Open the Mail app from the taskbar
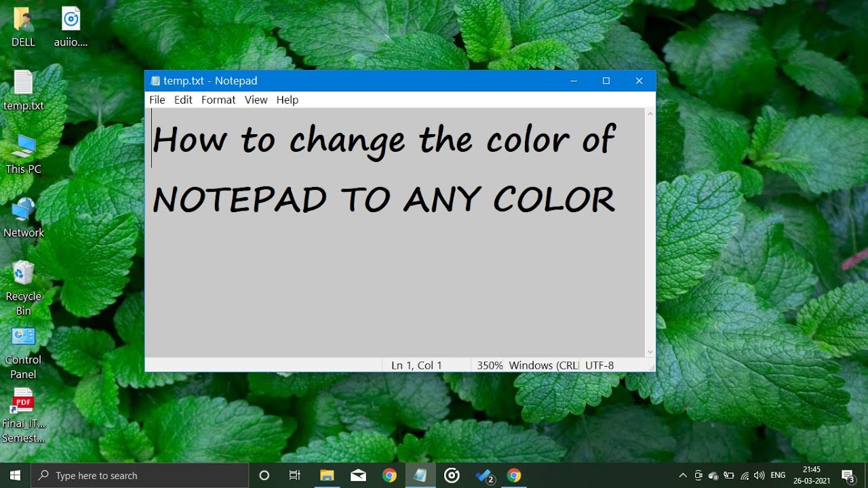 click(x=358, y=475)
